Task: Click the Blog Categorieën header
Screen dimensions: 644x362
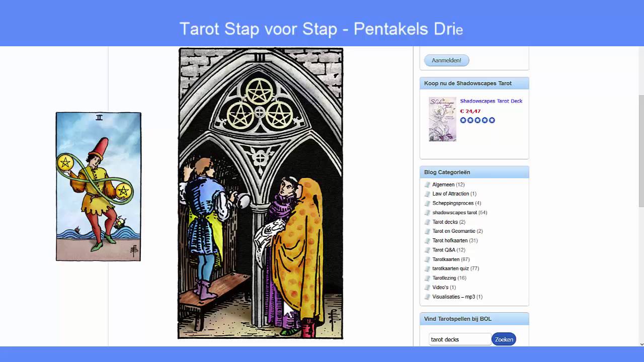Action: [474, 172]
